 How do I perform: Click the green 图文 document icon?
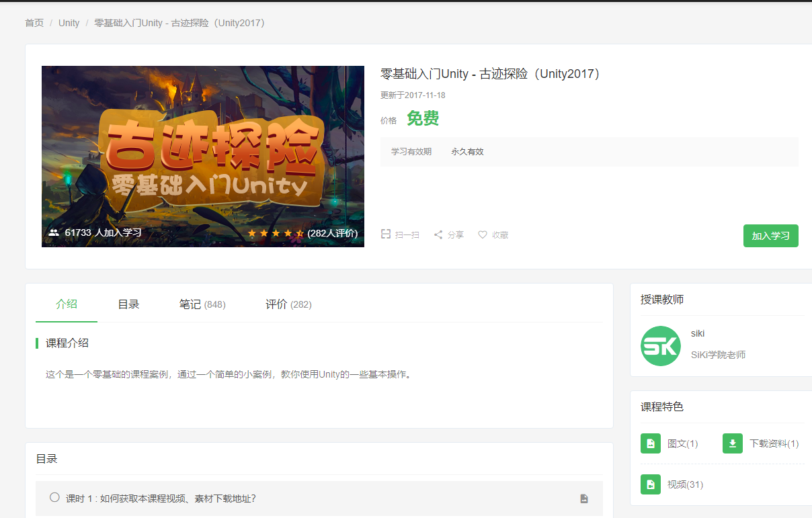651,443
